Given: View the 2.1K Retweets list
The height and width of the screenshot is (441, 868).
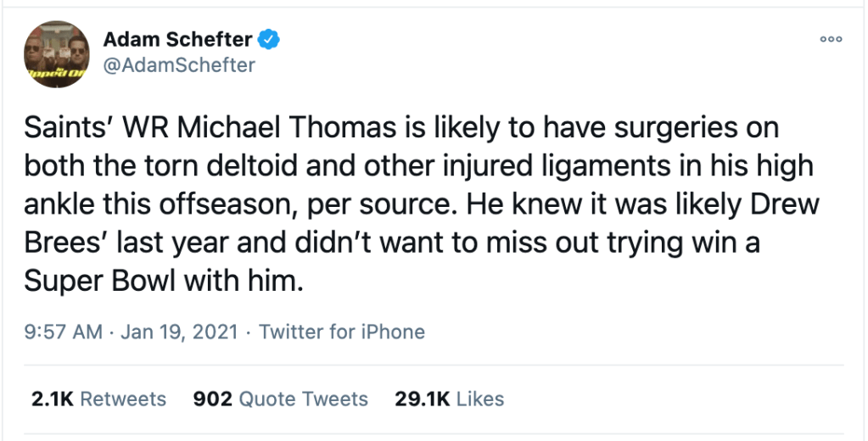Looking at the screenshot, I should point(98,399).
